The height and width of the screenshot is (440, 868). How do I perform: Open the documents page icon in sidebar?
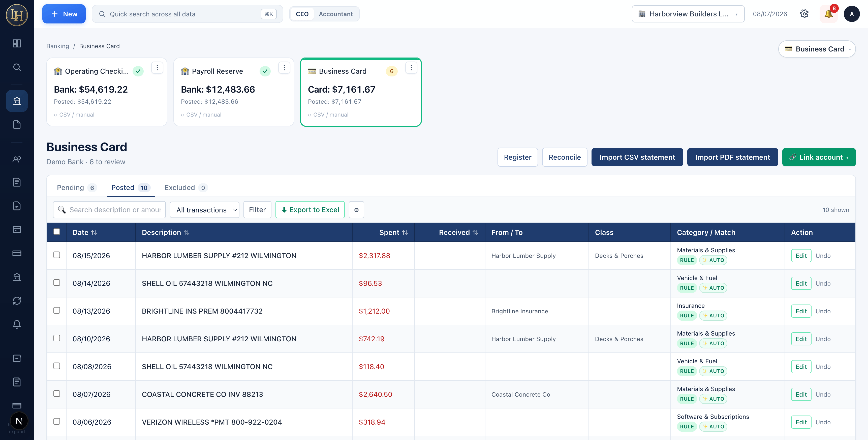(17, 125)
